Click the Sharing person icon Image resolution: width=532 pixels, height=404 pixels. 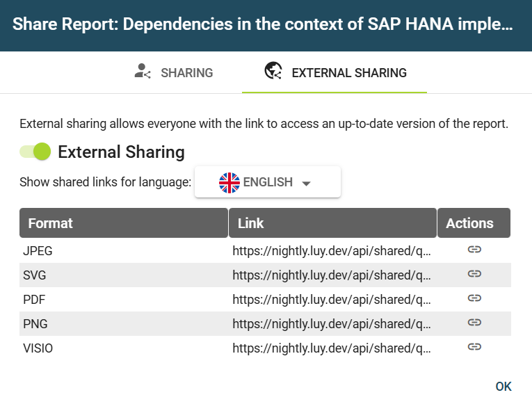[x=143, y=72]
